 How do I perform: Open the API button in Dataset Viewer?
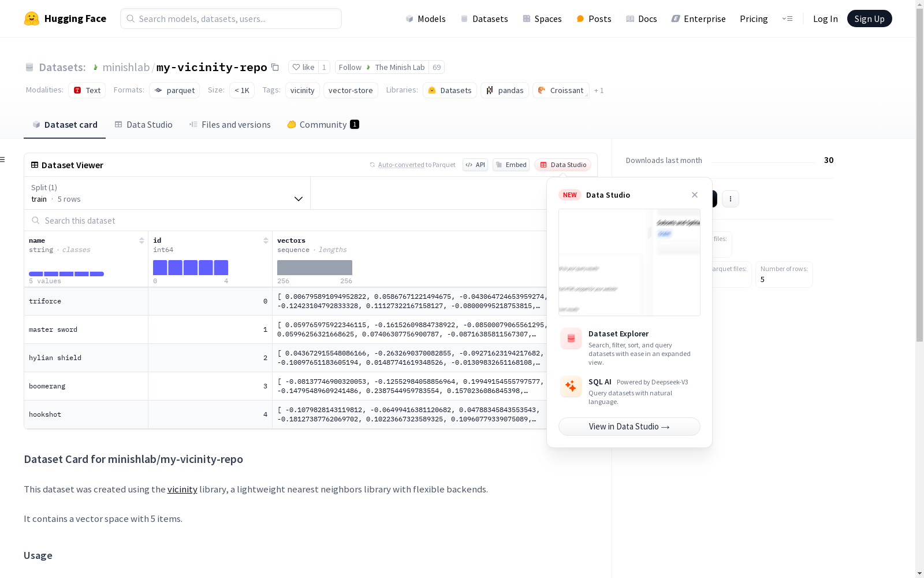(x=475, y=165)
